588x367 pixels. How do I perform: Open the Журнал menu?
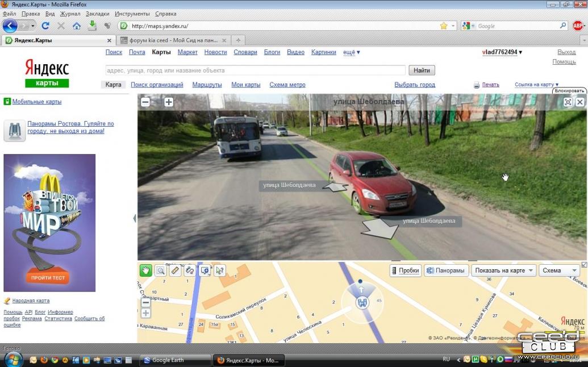[x=70, y=14]
